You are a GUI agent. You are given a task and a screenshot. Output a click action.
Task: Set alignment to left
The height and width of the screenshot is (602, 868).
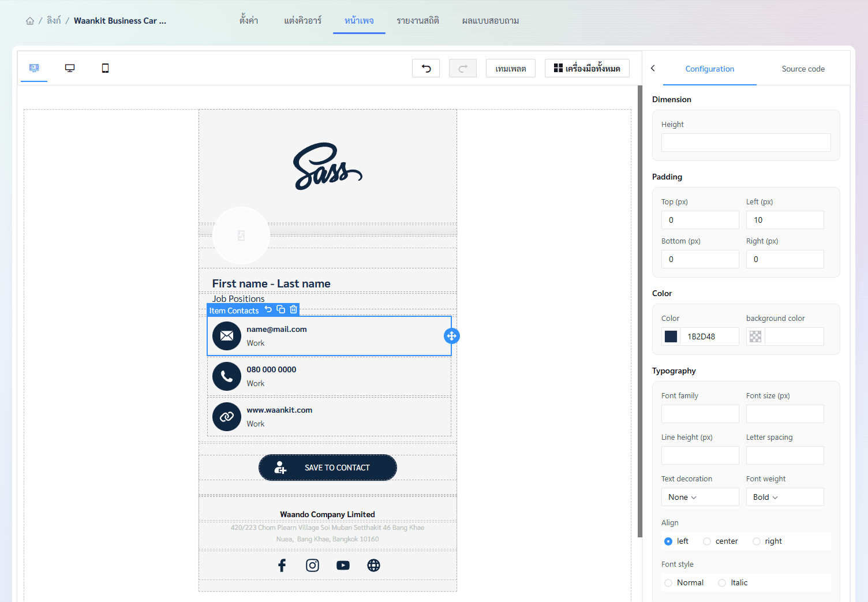tap(668, 541)
